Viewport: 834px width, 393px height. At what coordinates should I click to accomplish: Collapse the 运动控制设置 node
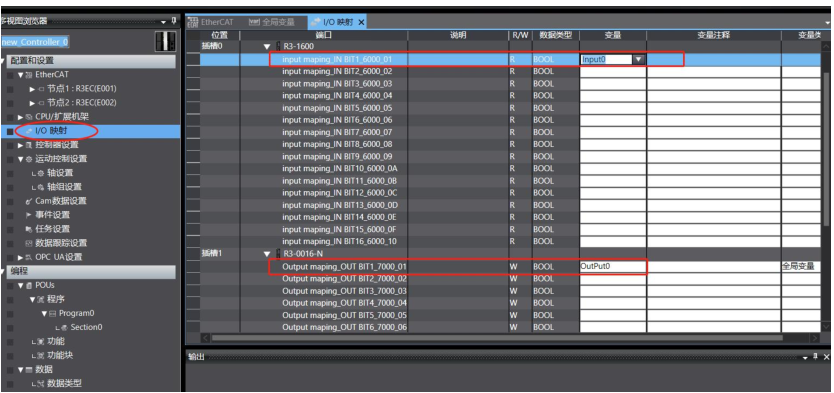click(20, 159)
